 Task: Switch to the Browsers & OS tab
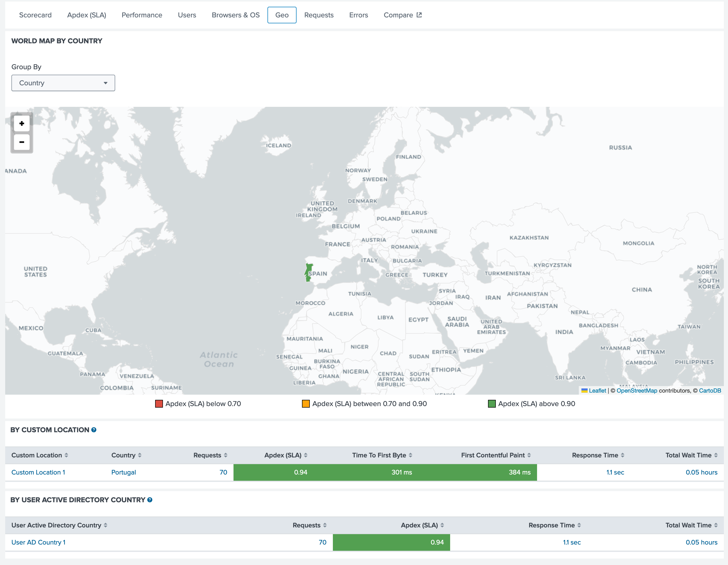point(235,15)
